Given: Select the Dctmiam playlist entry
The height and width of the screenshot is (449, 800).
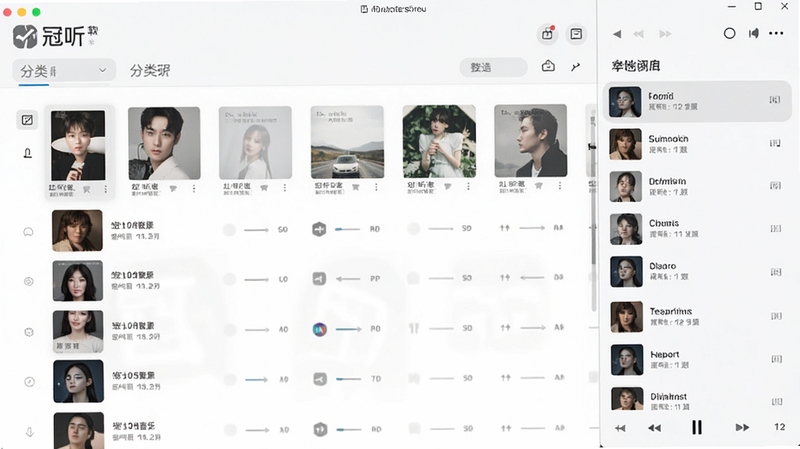Looking at the screenshot, I should tap(697, 186).
